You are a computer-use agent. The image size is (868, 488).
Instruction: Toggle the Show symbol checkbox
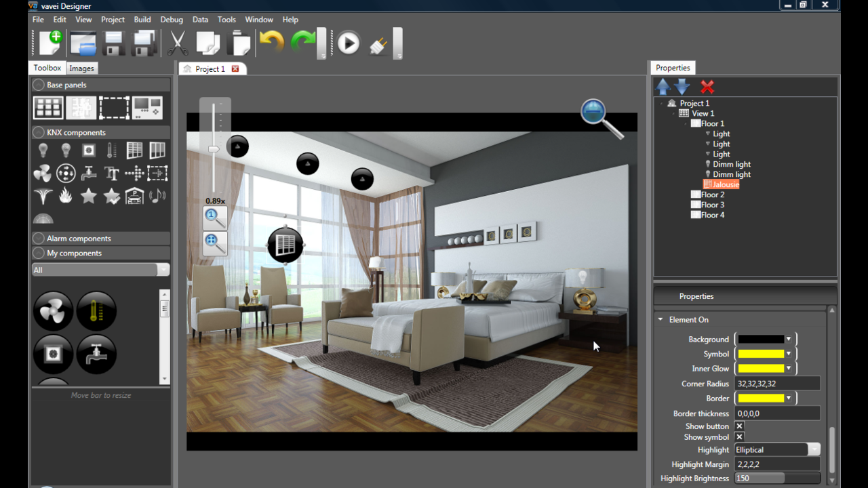739,437
